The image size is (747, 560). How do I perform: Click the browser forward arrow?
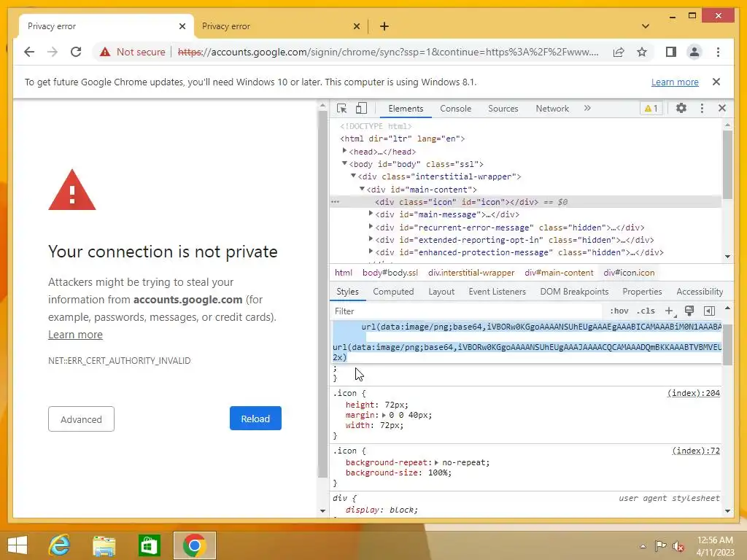53,52
